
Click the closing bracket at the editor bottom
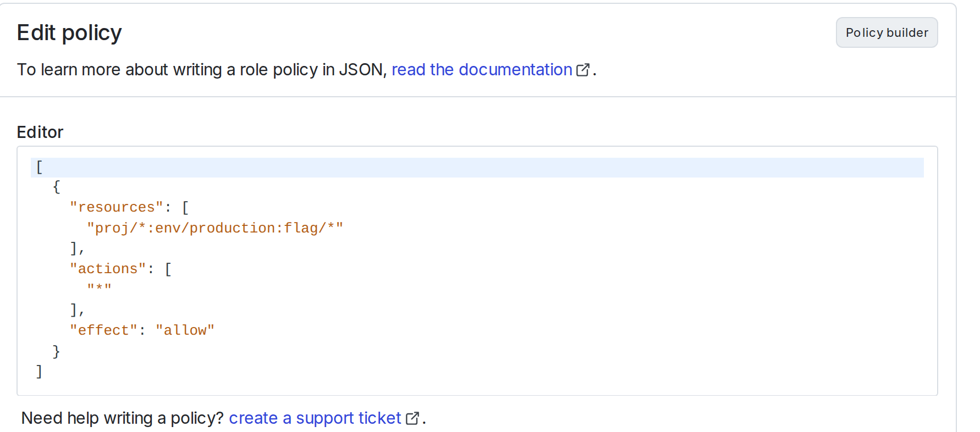(x=38, y=371)
